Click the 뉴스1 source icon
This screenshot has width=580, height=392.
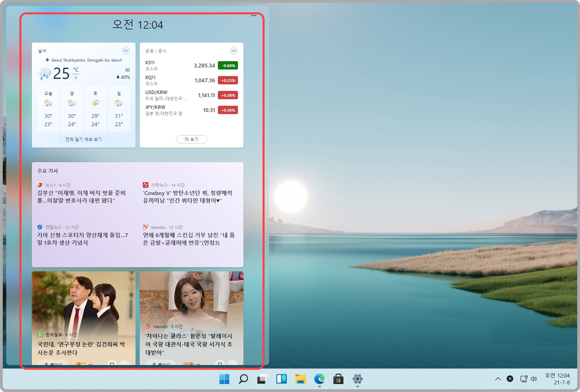tap(40, 185)
